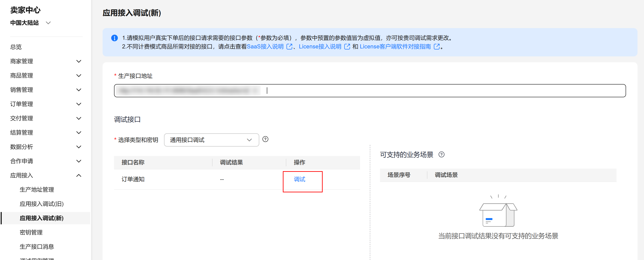Image resolution: width=644 pixels, height=260 pixels.
Task: Open the external link icon after SaaS接入说明
Action: 290,46
